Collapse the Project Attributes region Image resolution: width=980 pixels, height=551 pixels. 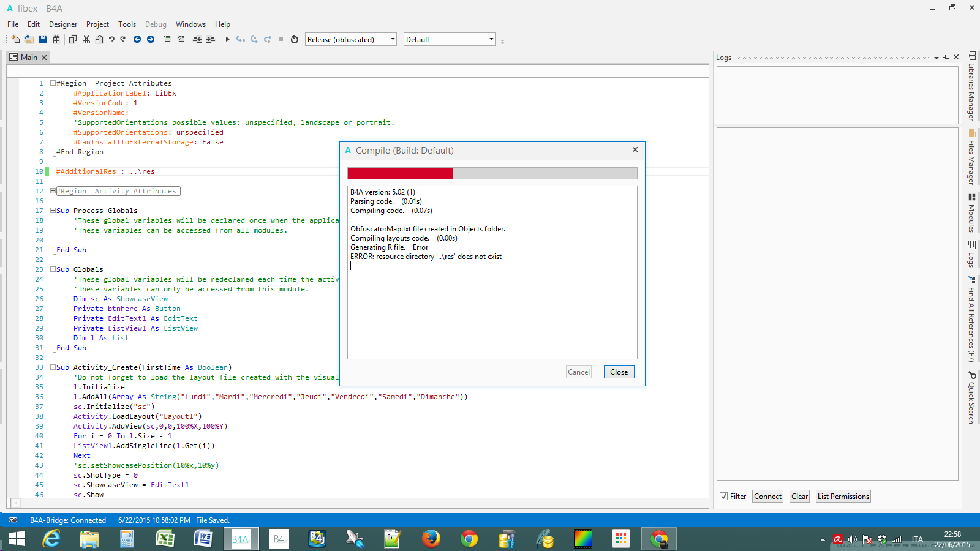coord(53,83)
